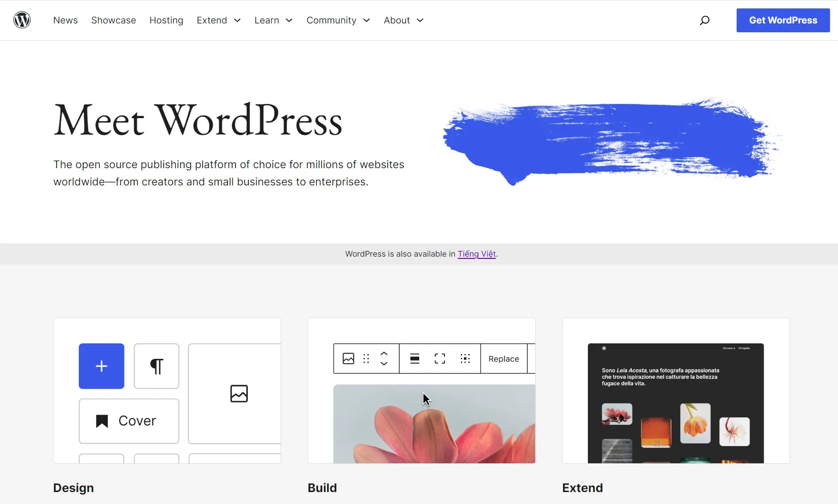The height and width of the screenshot is (504, 838).
Task: Click the 'open source publishing platform' tagline
Action: (x=229, y=173)
